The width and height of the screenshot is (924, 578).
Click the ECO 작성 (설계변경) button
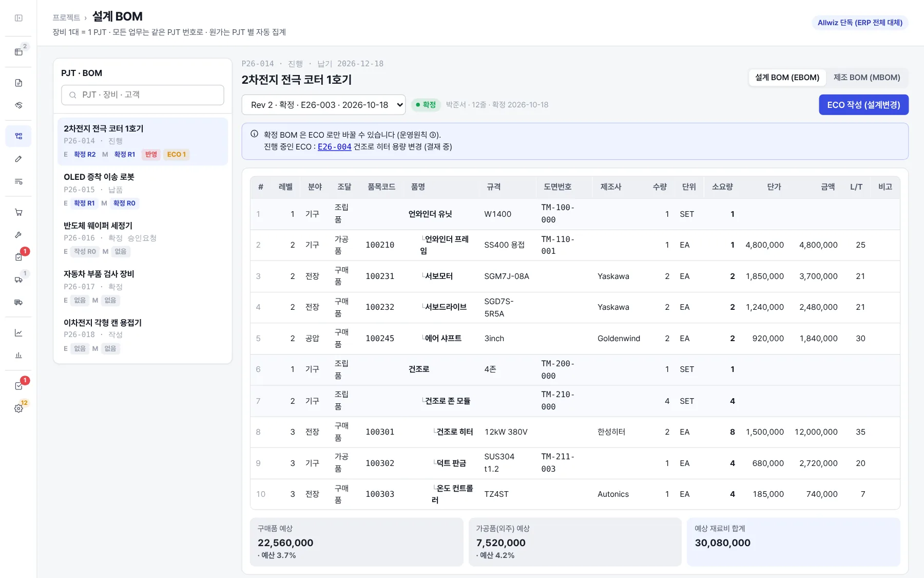(x=863, y=105)
